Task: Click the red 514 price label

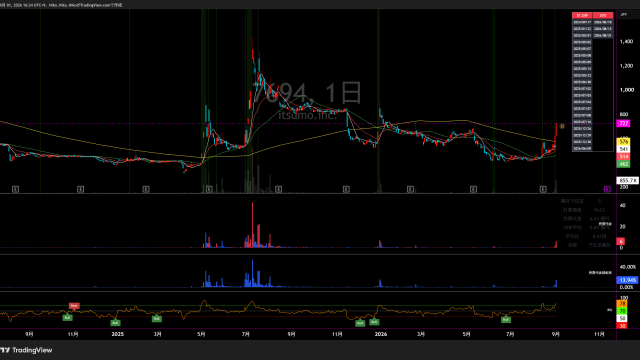Action: point(623,157)
